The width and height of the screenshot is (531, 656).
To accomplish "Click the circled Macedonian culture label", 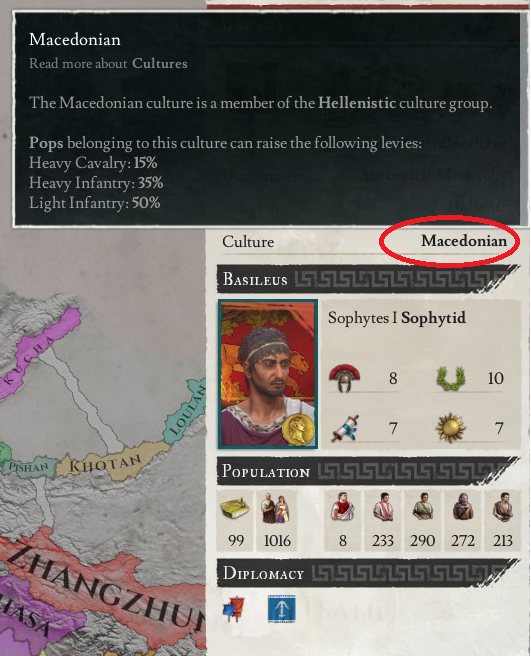I will click(464, 241).
